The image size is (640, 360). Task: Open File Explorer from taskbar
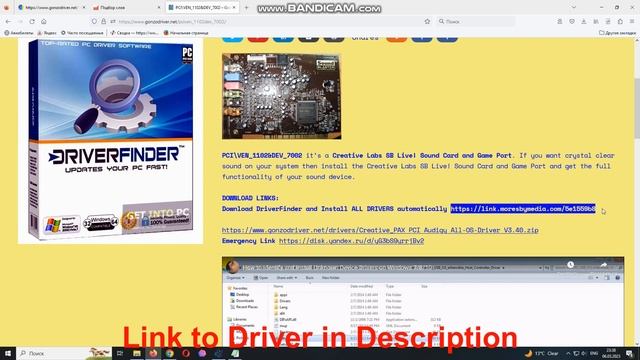pyautogui.click(x=137, y=353)
